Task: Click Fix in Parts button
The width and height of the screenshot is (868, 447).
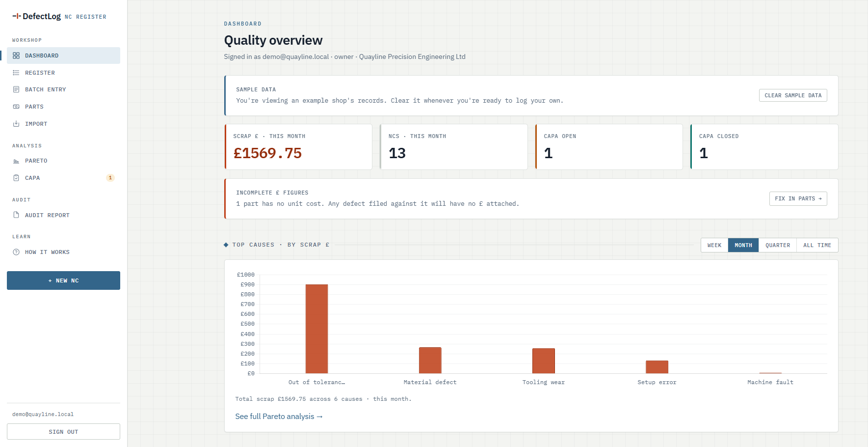Action: tap(798, 198)
